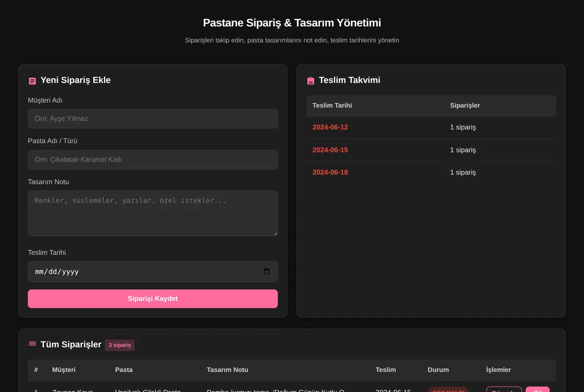Click the İşlemler column header
The width and height of the screenshot is (584, 392).
click(498, 370)
